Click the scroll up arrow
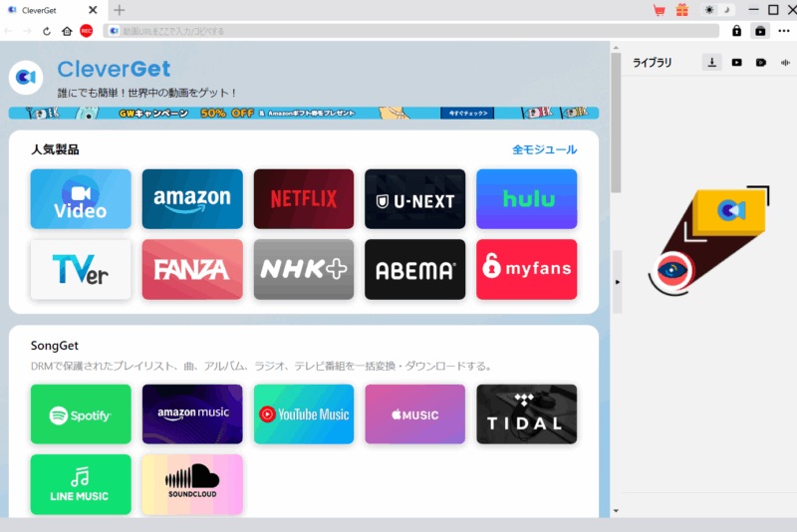Viewport: 797px width, 532px height. (x=616, y=48)
